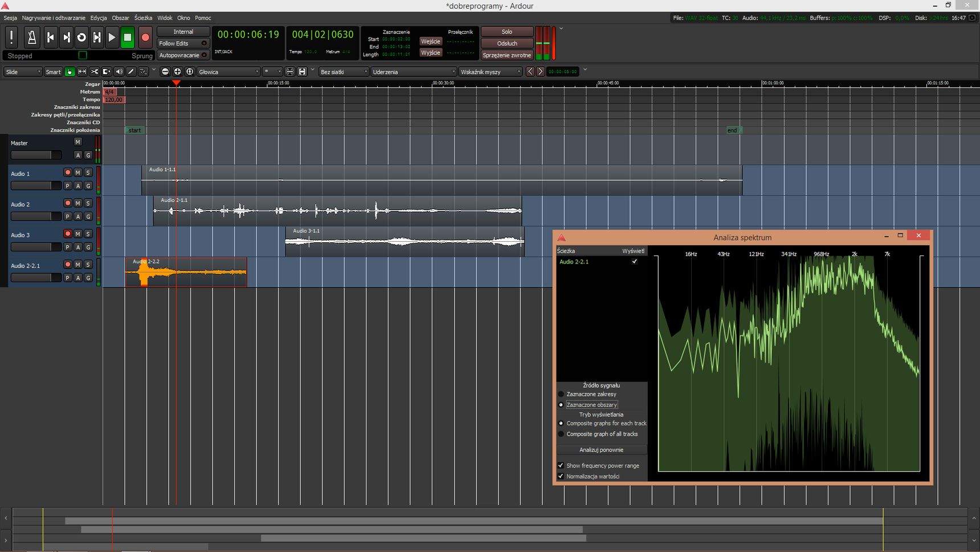Select the Cut (scissors) tool

(94, 72)
